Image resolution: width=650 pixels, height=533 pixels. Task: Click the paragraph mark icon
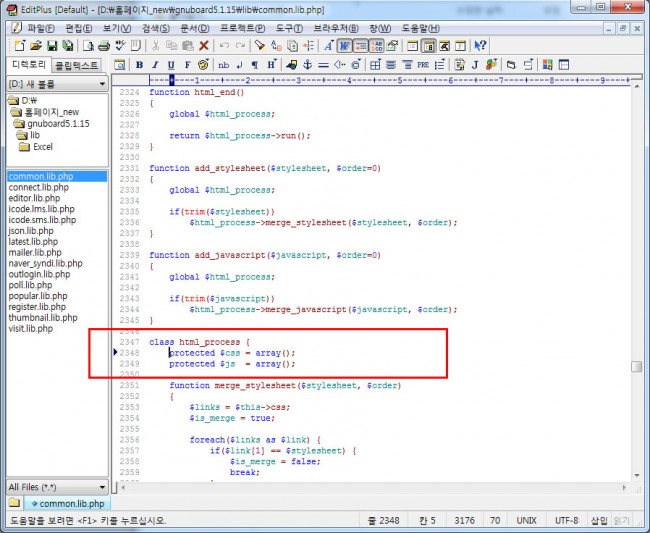[255, 65]
